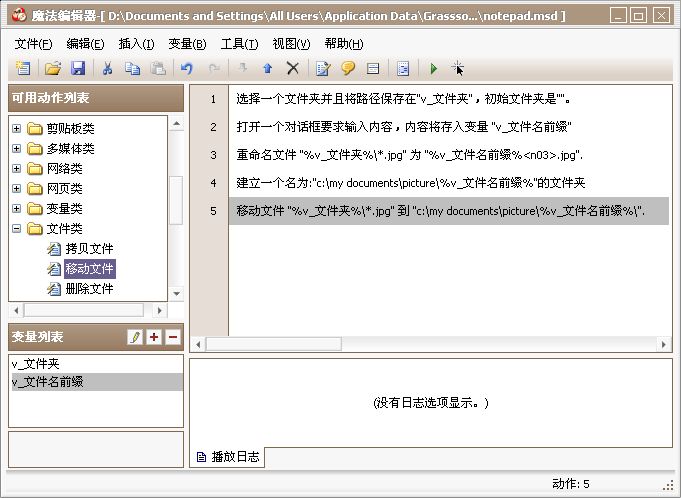
Task: Click the Paste clipboard icon
Action: (158, 68)
